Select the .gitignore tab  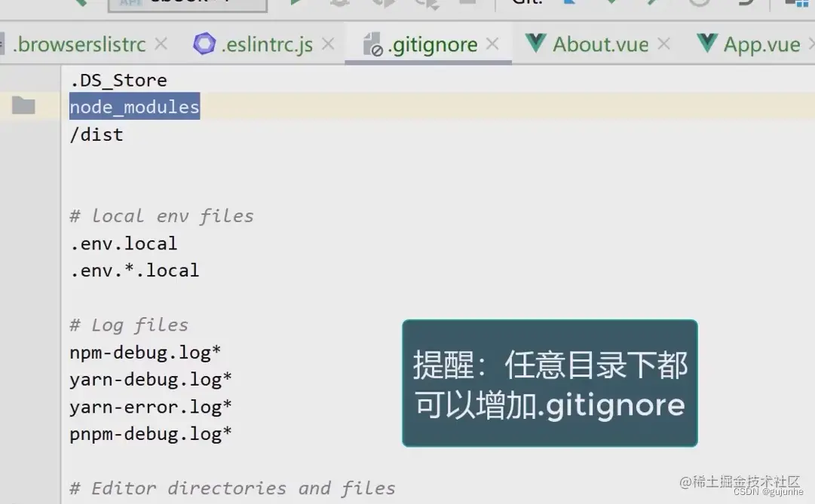tap(433, 44)
